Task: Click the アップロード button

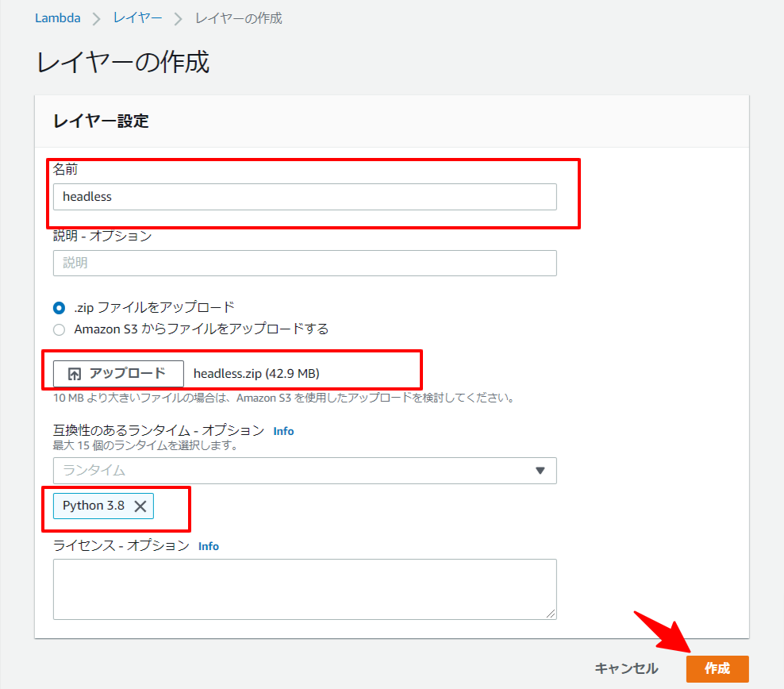Action: [118, 374]
